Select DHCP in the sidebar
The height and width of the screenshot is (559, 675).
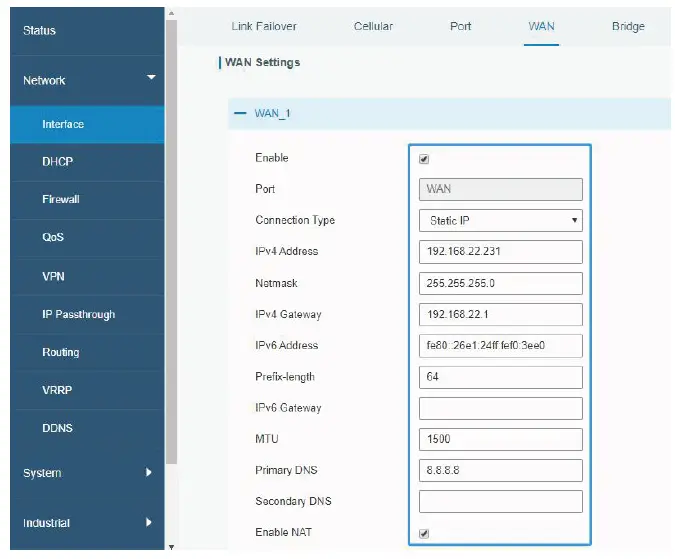tap(58, 161)
